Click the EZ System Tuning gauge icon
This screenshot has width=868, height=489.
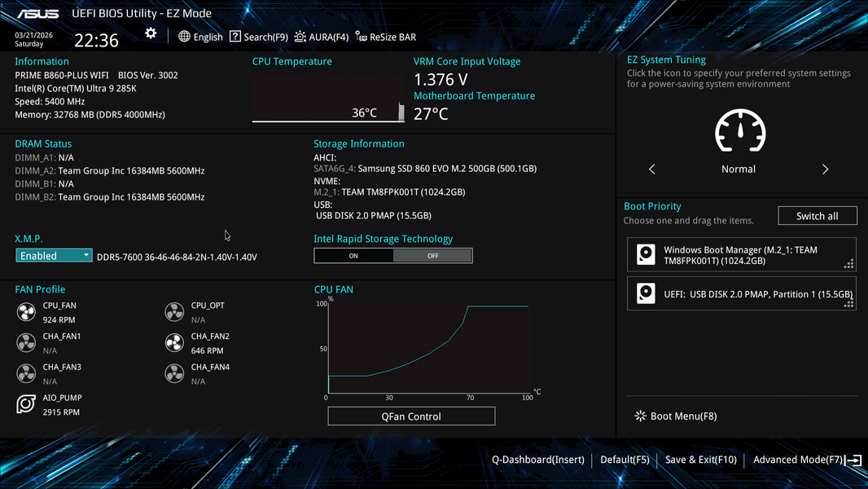point(740,130)
